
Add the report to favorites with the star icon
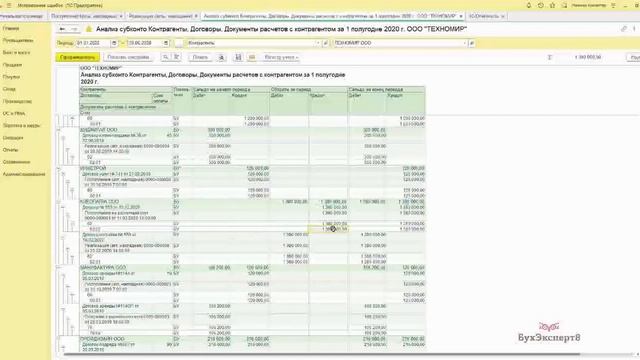(89, 29)
